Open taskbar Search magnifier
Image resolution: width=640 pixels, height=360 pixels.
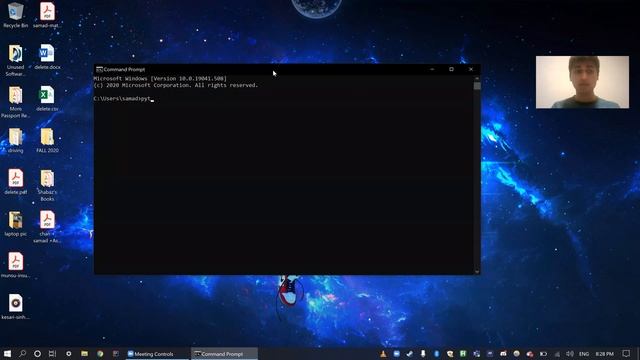[x=22, y=353]
